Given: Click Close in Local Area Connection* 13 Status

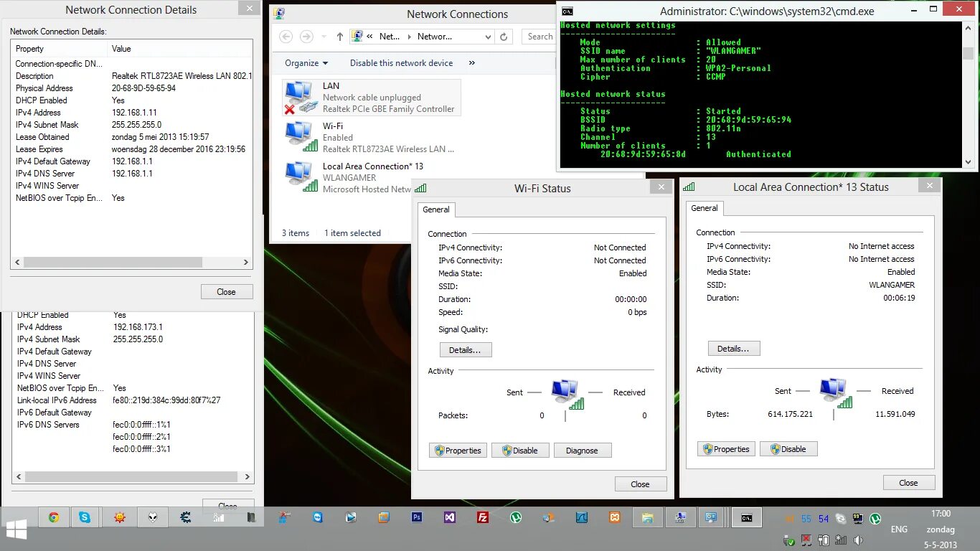Looking at the screenshot, I should [x=908, y=483].
